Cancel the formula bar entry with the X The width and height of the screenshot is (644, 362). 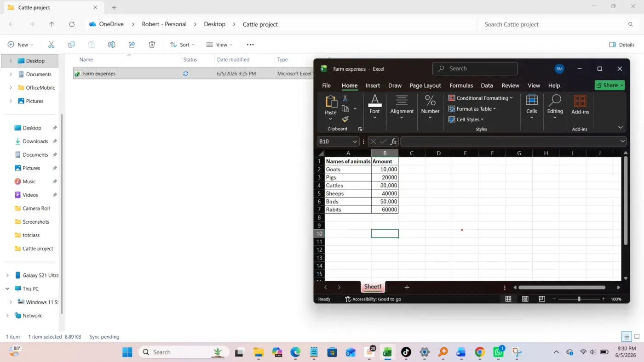[373, 141]
